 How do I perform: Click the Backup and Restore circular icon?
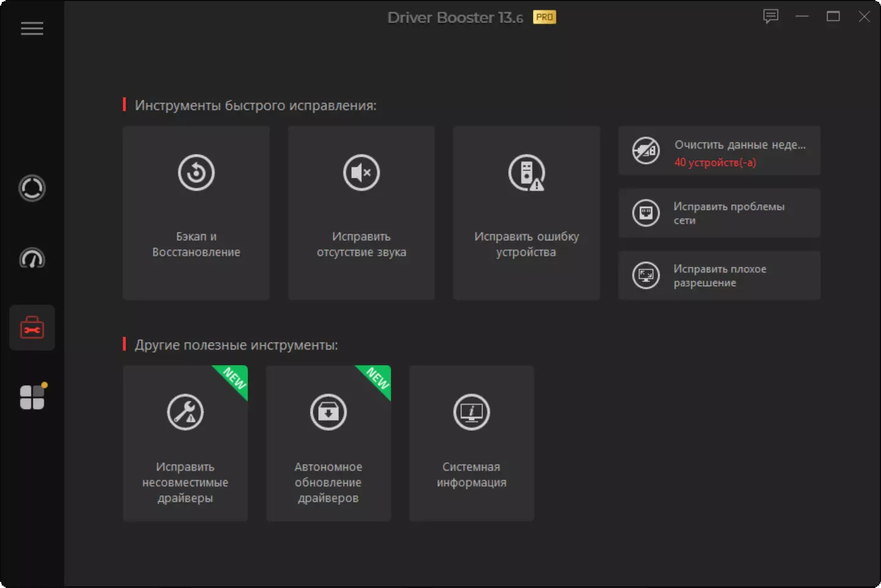point(196,173)
